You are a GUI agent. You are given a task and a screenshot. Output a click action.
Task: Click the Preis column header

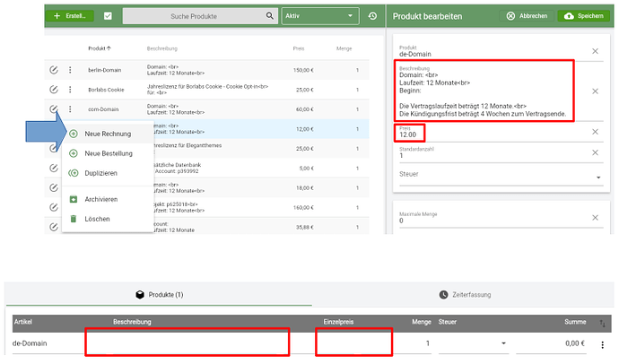[x=299, y=48]
